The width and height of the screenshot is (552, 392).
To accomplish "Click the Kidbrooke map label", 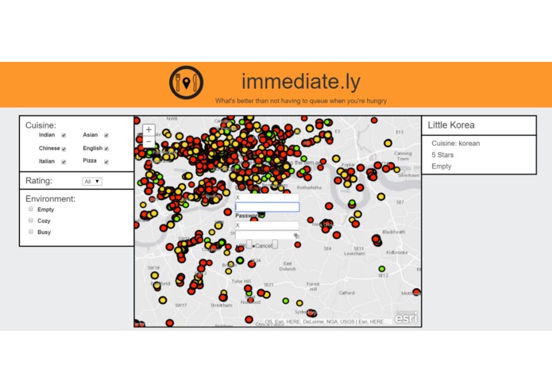I will point(397,252).
